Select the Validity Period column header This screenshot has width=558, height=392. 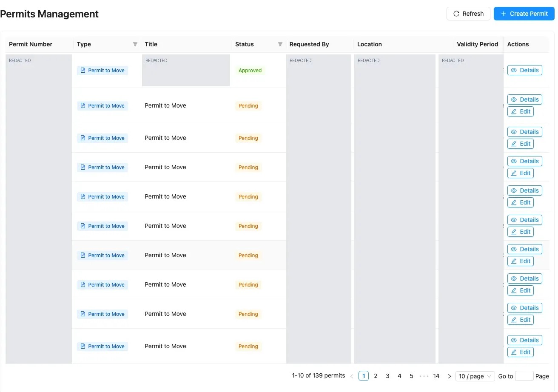tap(477, 44)
